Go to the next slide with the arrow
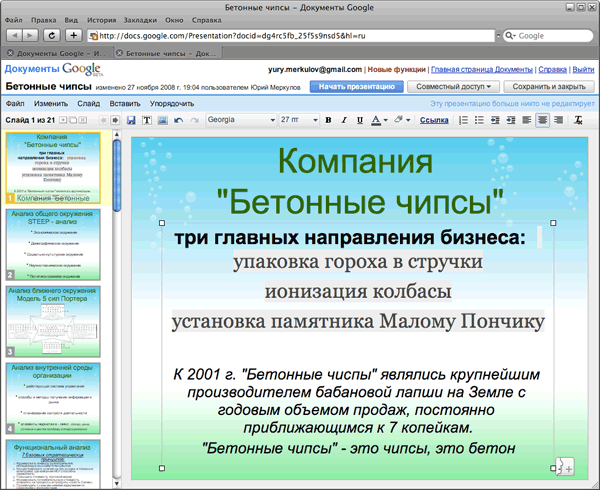The image size is (600, 490). pos(115,120)
